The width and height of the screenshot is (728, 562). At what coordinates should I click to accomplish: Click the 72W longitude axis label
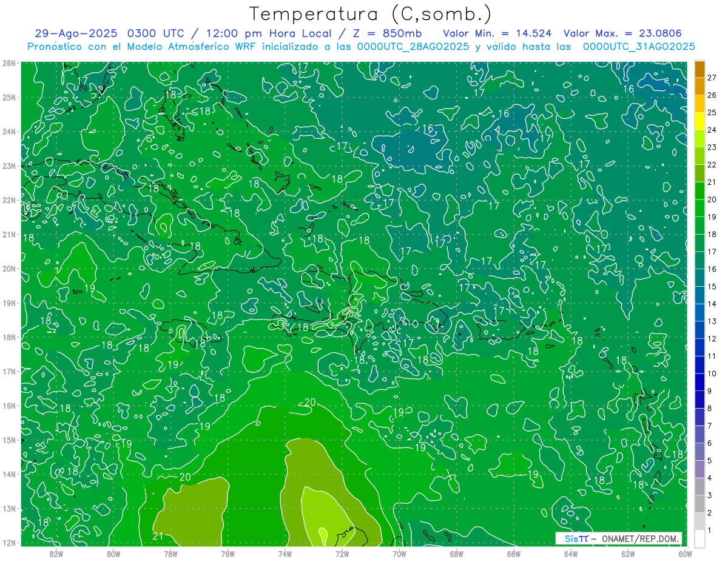tap(342, 553)
